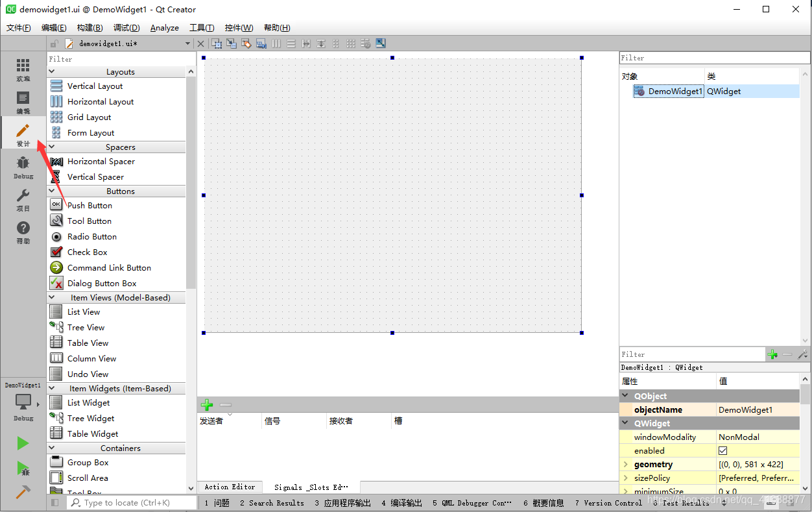The image size is (812, 512).
Task: Apply Lay Out Horizontally from toolbar
Action: tap(276, 43)
